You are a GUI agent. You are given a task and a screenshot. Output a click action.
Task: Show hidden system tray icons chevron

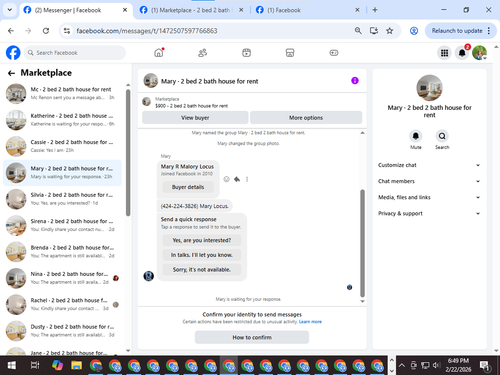402,365
